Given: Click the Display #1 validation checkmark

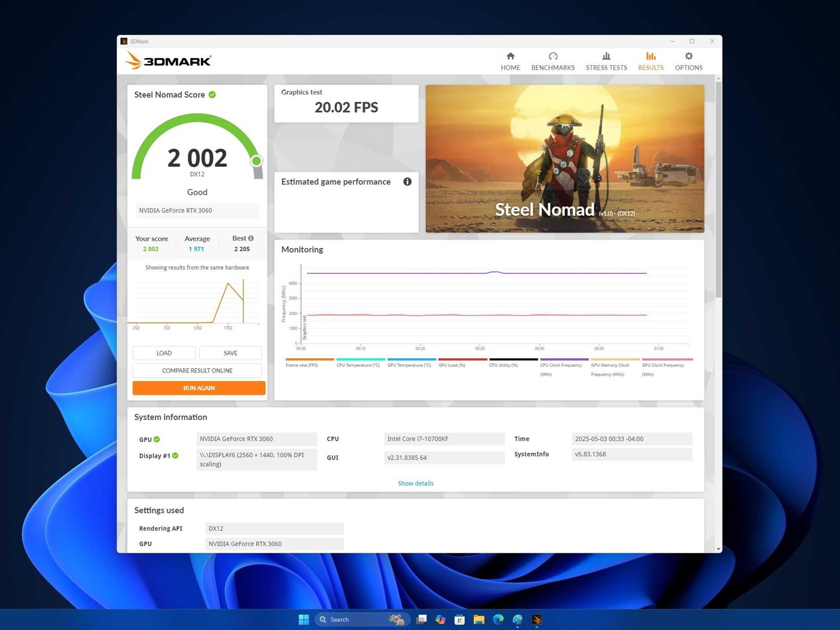Looking at the screenshot, I should [175, 456].
